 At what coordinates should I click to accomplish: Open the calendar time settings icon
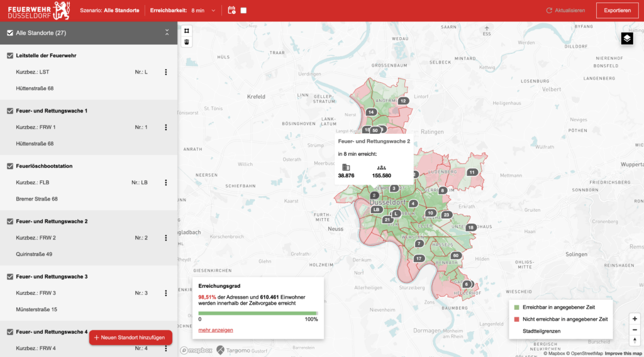pos(231,10)
